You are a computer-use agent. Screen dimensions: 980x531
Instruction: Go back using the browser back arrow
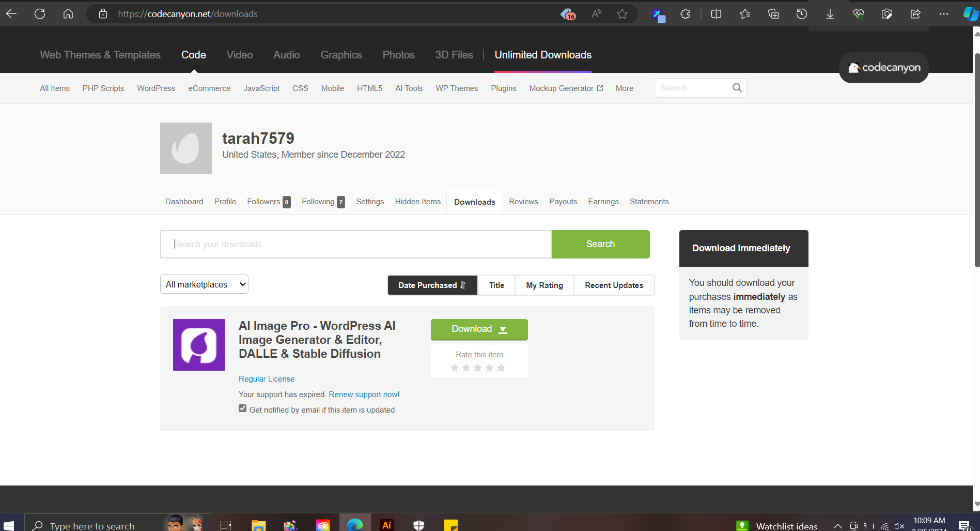11,14
